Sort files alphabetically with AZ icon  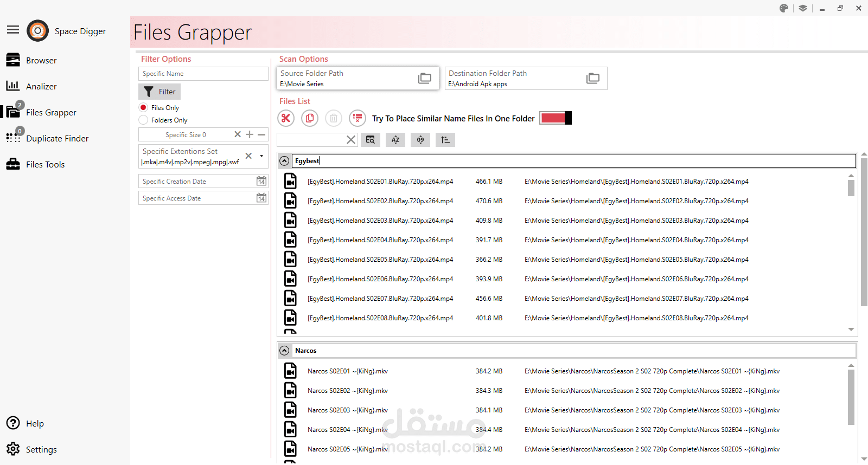[395, 140]
